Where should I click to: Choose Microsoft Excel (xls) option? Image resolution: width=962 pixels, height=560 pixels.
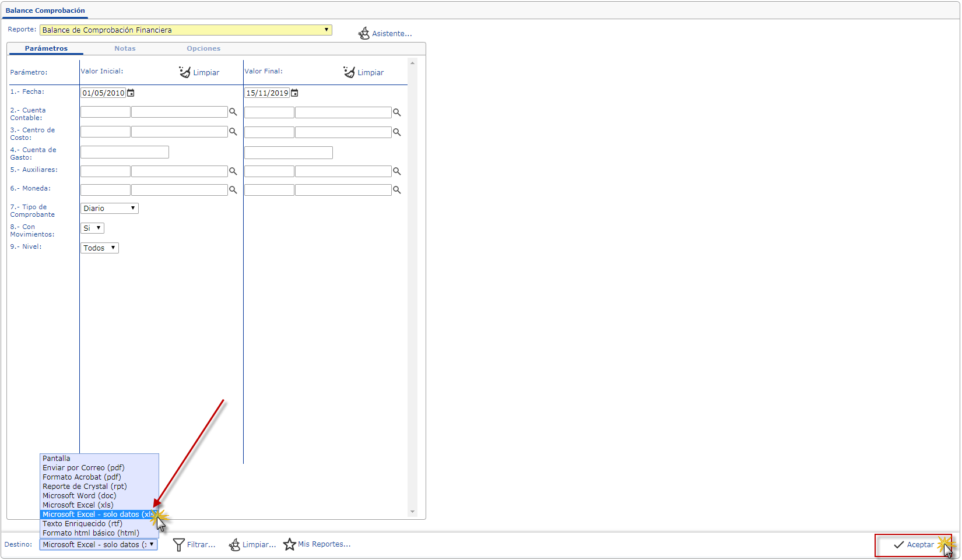[99, 505]
